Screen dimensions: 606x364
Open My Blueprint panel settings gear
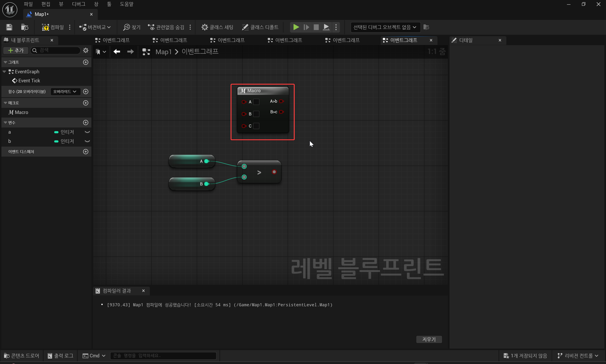tap(86, 50)
